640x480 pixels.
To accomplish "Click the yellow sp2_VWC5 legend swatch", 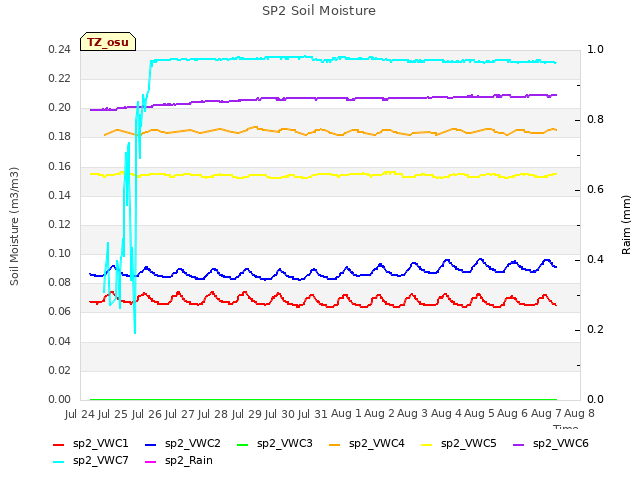I will pos(427,444).
